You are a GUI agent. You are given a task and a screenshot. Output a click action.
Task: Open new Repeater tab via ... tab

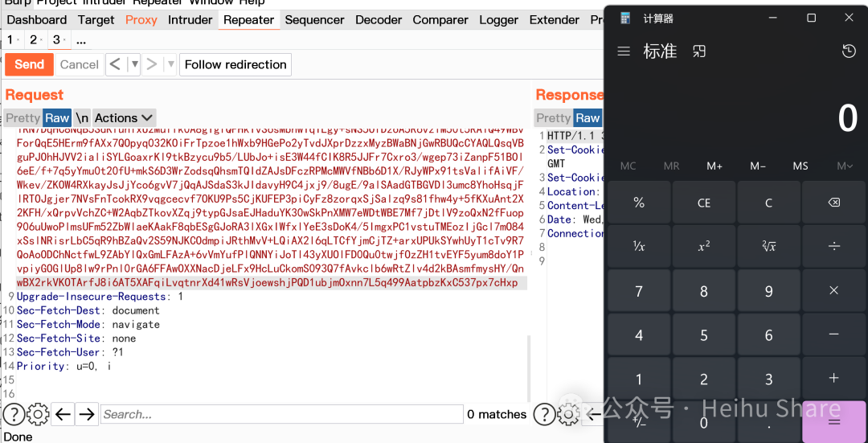81,40
